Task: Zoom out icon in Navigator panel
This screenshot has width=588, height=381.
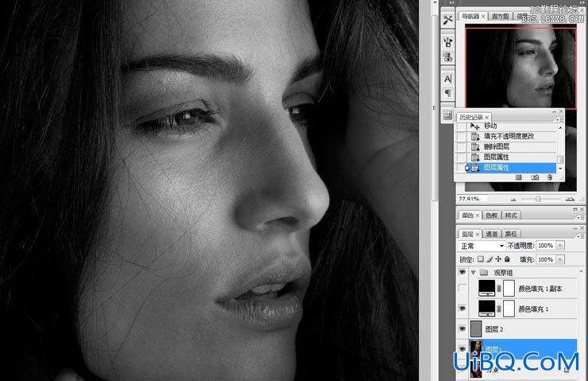Action: point(513,200)
